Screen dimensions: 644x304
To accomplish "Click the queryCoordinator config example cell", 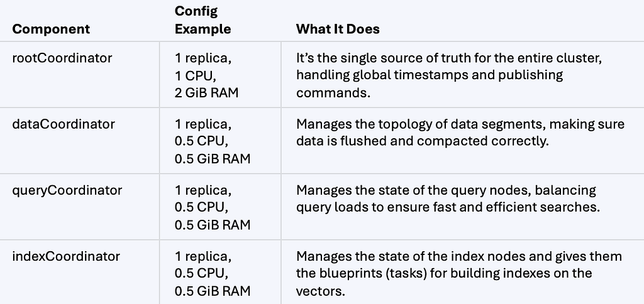I will [213, 208].
